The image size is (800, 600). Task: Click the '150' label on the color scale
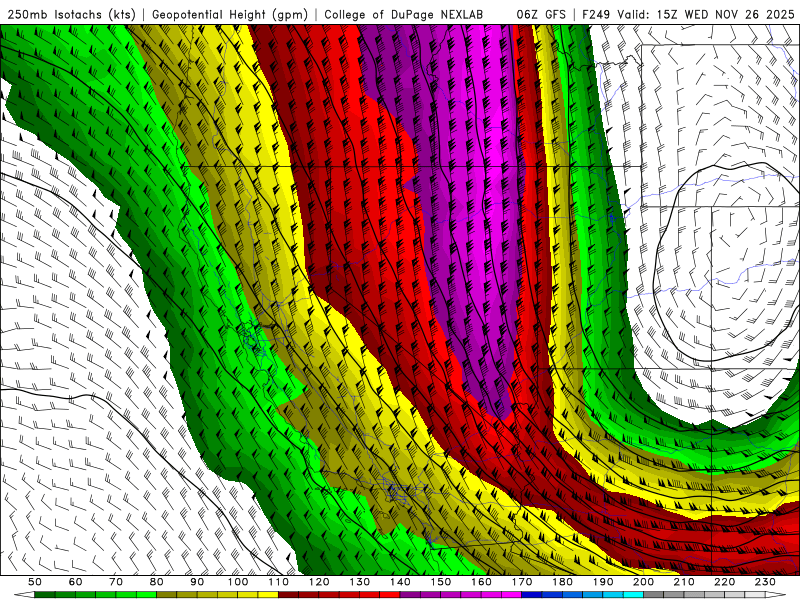pyautogui.click(x=440, y=582)
